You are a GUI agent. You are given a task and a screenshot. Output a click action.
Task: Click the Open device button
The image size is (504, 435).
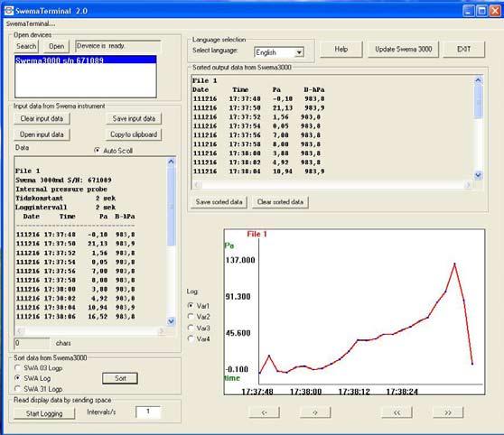[57, 46]
